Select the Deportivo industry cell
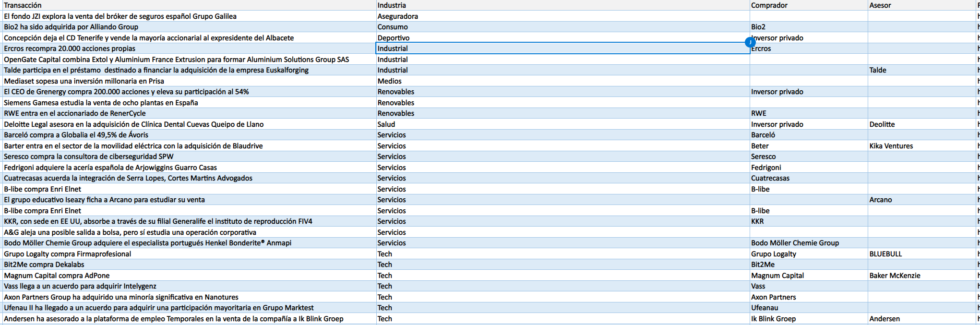This screenshot has height=325, width=980. point(563,38)
